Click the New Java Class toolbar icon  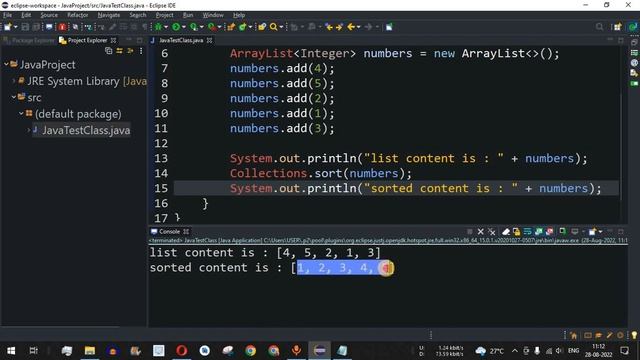tap(243, 27)
